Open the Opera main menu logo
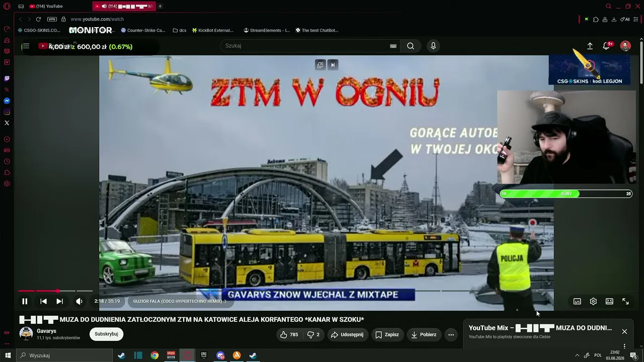This screenshot has width=644, height=362. click(7, 6)
